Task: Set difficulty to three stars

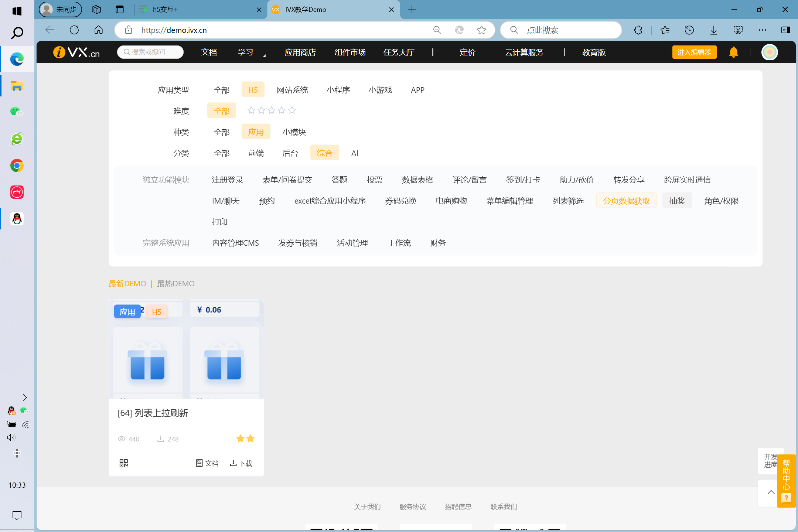Action: 272,110
